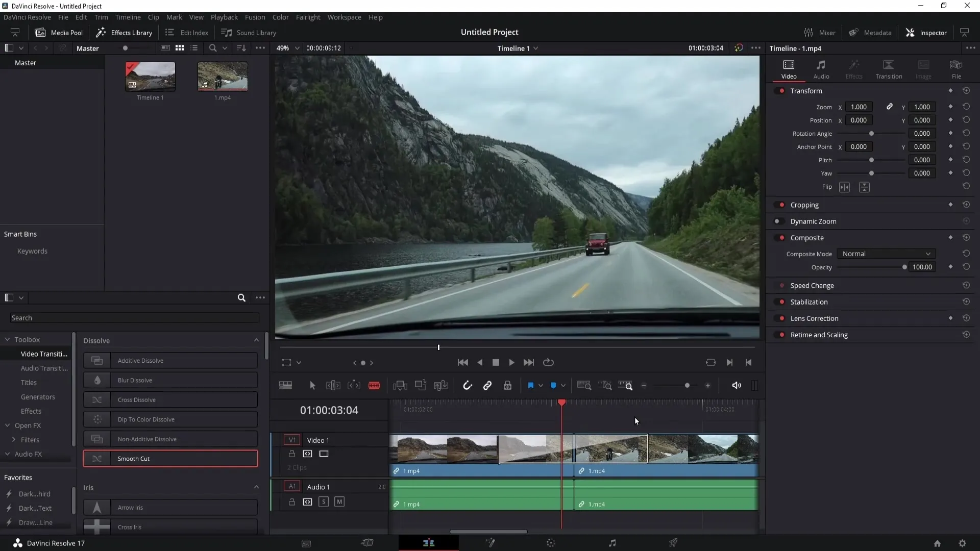The width and height of the screenshot is (980, 551).
Task: Select the Razor/Cut tool in toolbar
Action: [x=375, y=385]
